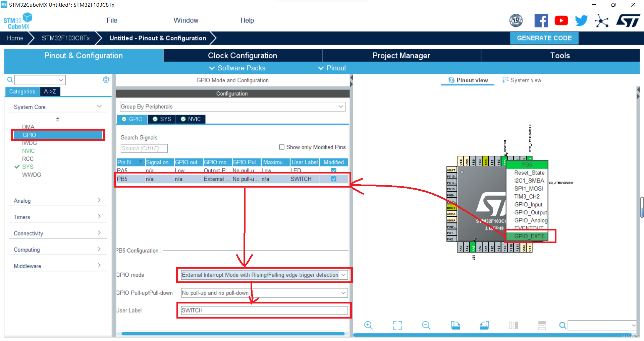Open the NVIC configuration tab

(x=191, y=119)
